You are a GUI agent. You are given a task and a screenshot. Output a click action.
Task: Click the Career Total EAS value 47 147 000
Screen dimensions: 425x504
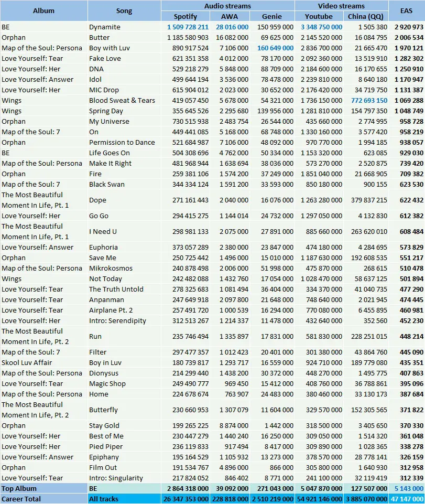point(407,499)
